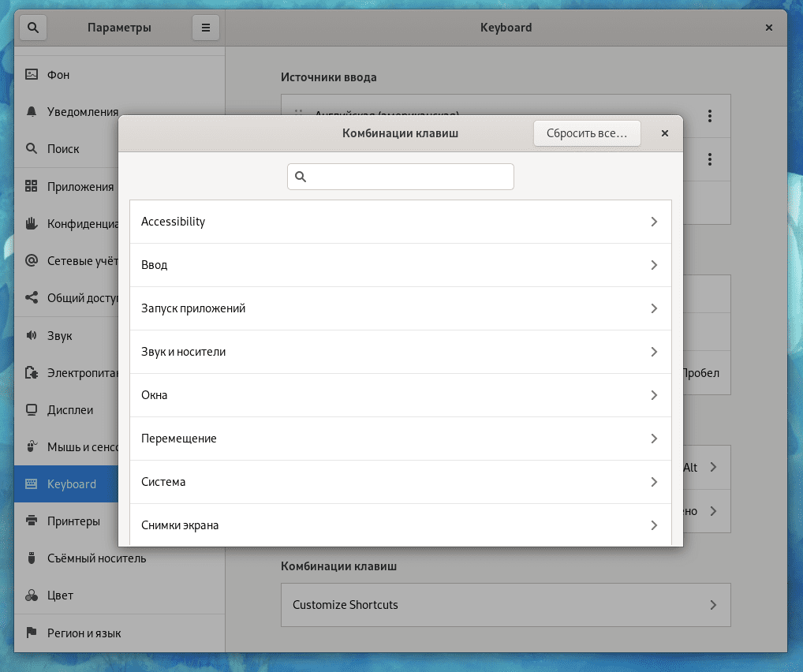Viewport: 803px width, 672px height.
Task: Select the Displays (Дисплеи) monitor icon
Action: 32,410
